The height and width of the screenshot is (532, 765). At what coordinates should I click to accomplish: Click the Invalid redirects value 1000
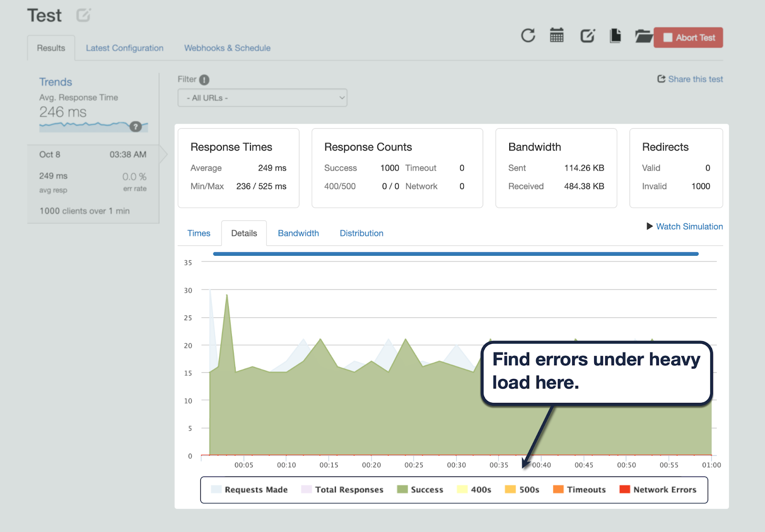[x=701, y=186]
